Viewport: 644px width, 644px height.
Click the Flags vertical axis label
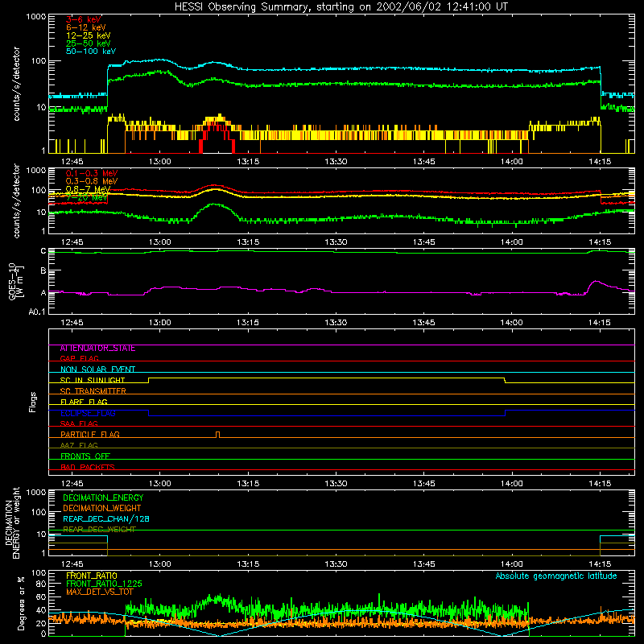click(x=32, y=402)
